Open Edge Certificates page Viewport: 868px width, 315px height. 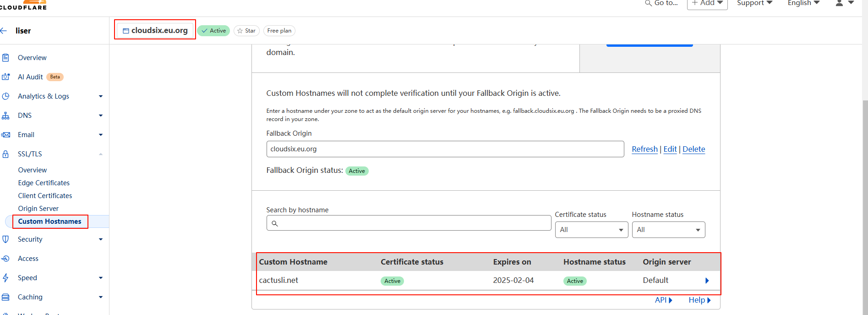(x=44, y=183)
